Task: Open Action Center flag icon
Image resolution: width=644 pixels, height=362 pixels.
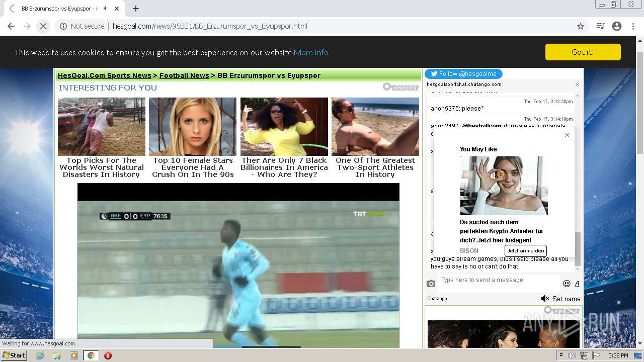Action: [596, 355]
